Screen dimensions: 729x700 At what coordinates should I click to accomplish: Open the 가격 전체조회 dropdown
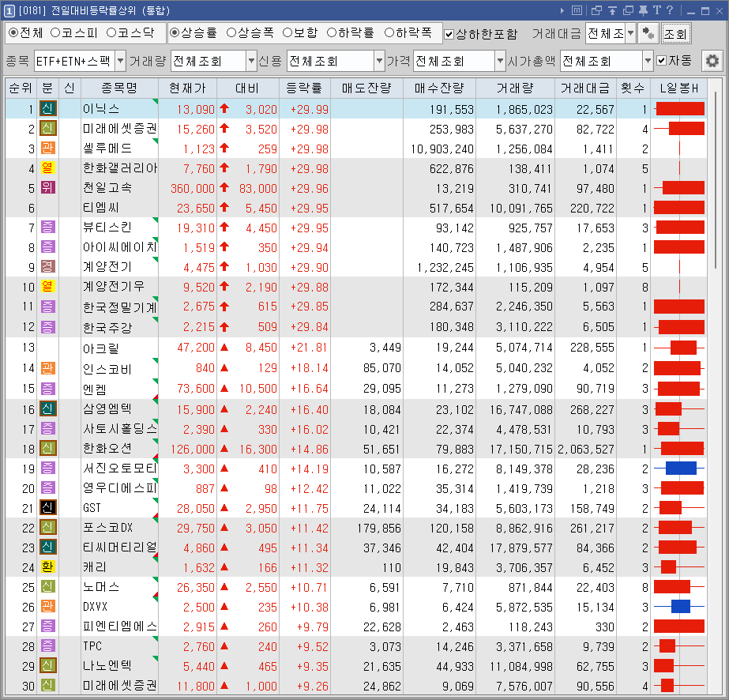coord(500,61)
